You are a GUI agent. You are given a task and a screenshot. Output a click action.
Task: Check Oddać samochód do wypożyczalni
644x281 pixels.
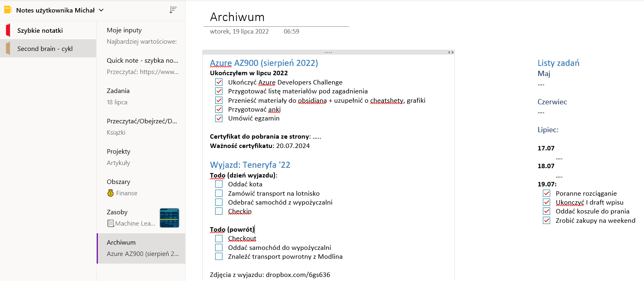pos(219,247)
